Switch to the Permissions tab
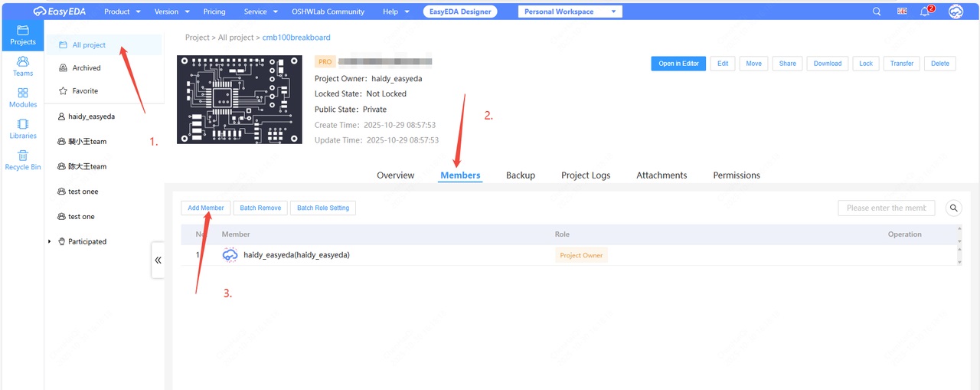This screenshot has height=390, width=980. [736, 175]
